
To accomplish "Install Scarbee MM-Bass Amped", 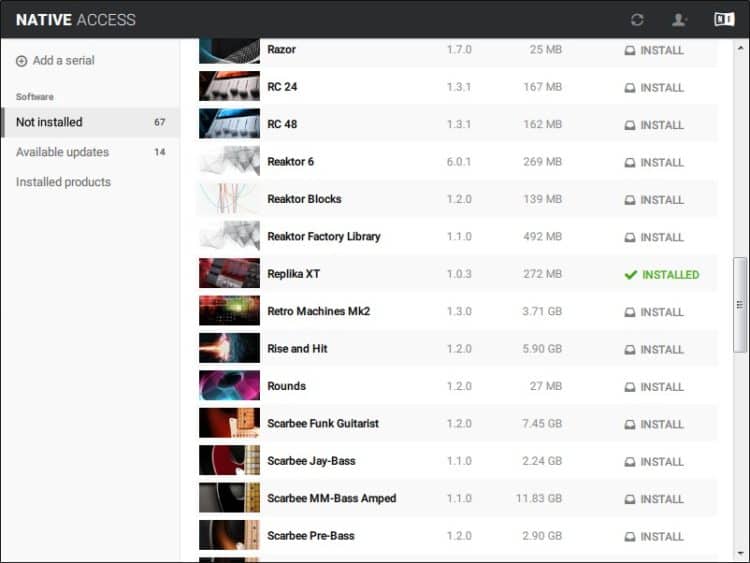I will [x=654, y=499].
